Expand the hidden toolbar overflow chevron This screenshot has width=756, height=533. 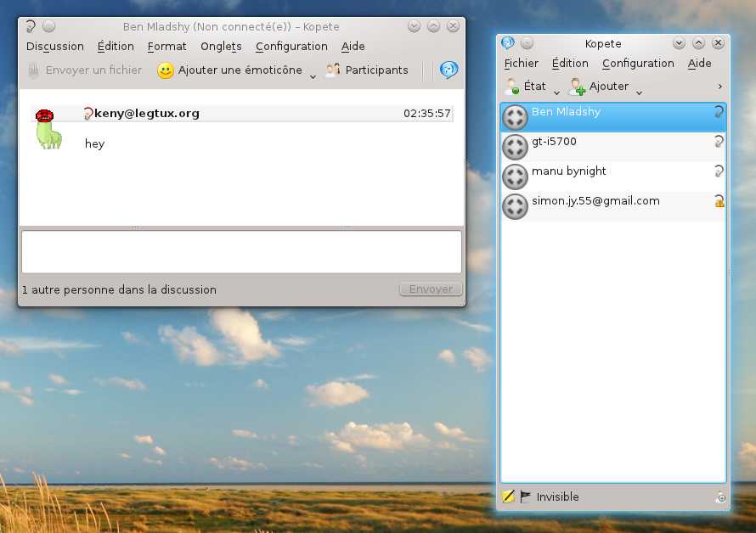click(x=720, y=87)
